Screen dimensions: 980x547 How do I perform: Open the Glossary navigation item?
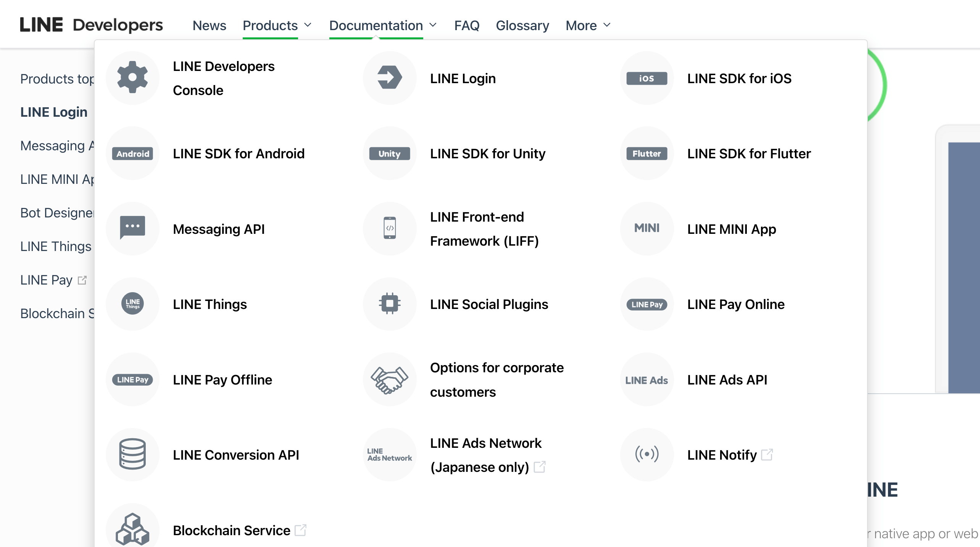pos(522,25)
